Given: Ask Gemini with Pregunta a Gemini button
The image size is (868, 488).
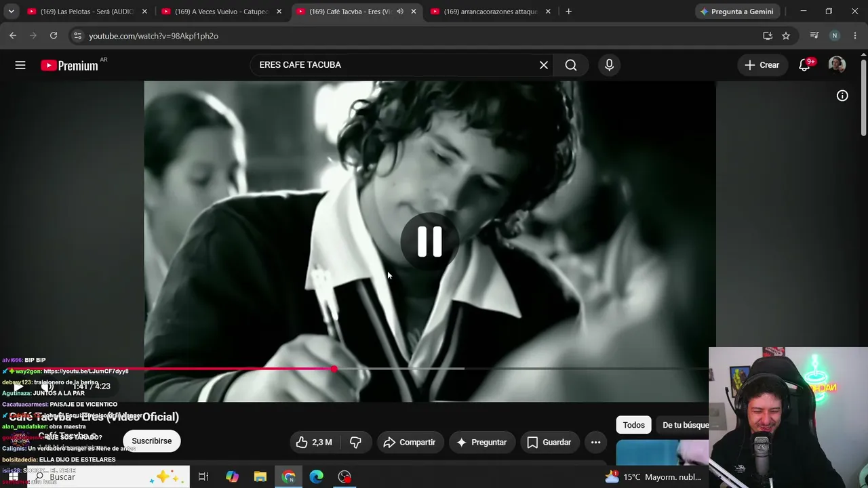Looking at the screenshot, I should click(x=736, y=12).
